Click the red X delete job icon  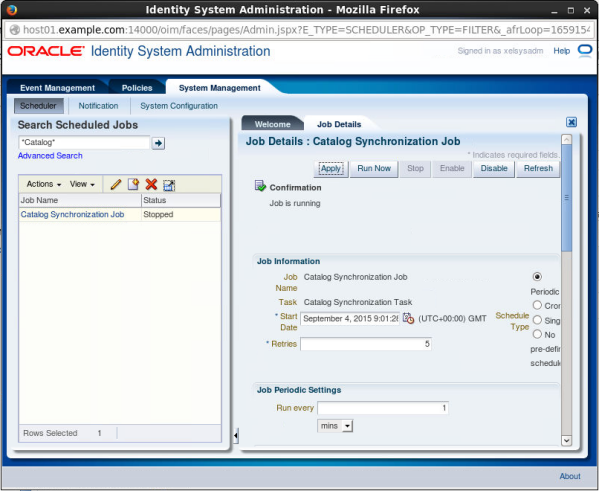(x=151, y=184)
